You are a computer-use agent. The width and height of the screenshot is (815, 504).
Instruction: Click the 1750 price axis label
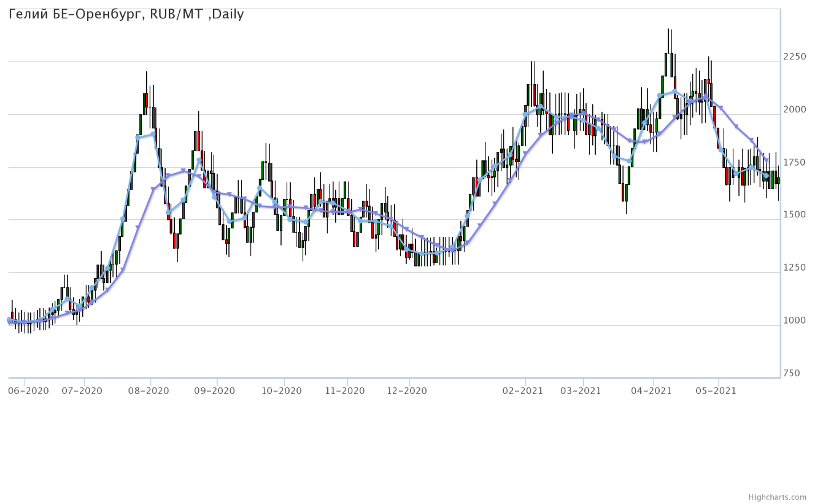click(795, 163)
